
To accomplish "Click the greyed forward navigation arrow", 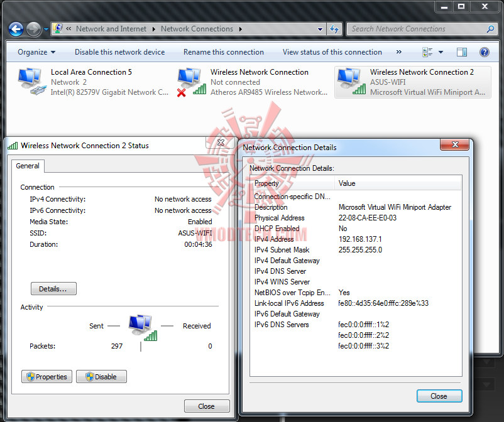I will (x=33, y=30).
